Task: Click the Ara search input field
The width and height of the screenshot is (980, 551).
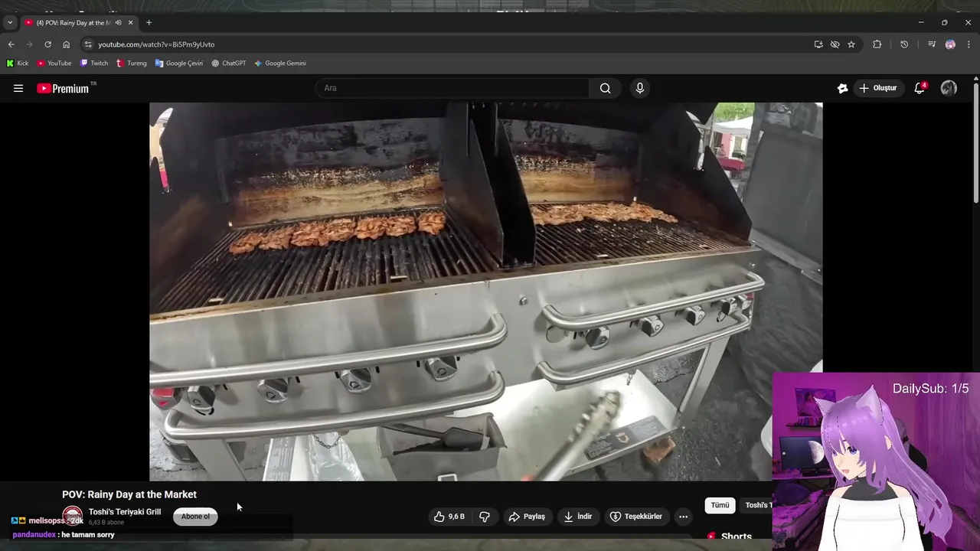Action: point(452,88)
